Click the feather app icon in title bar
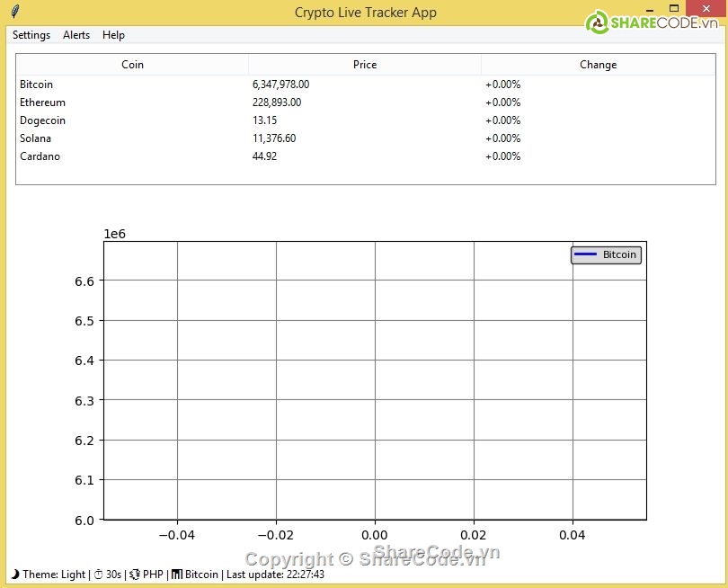The image size is (728, 588). click(14, 13)
